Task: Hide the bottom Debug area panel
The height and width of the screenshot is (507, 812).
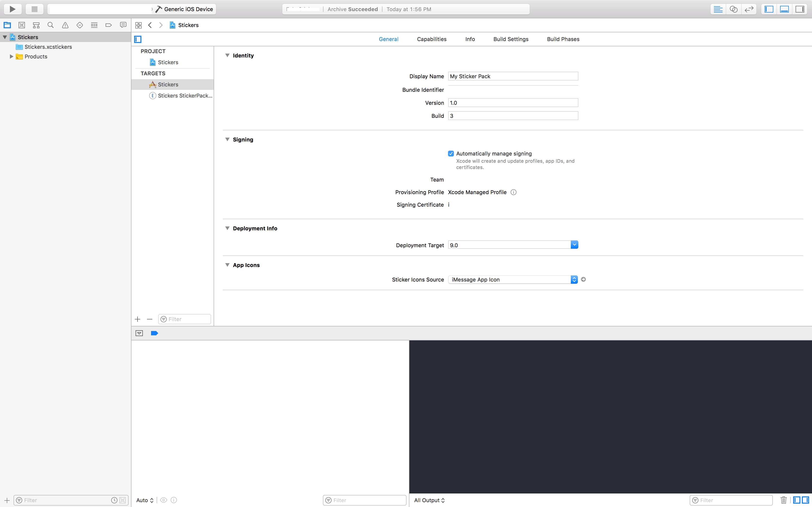Action: [x=784, y=9]
